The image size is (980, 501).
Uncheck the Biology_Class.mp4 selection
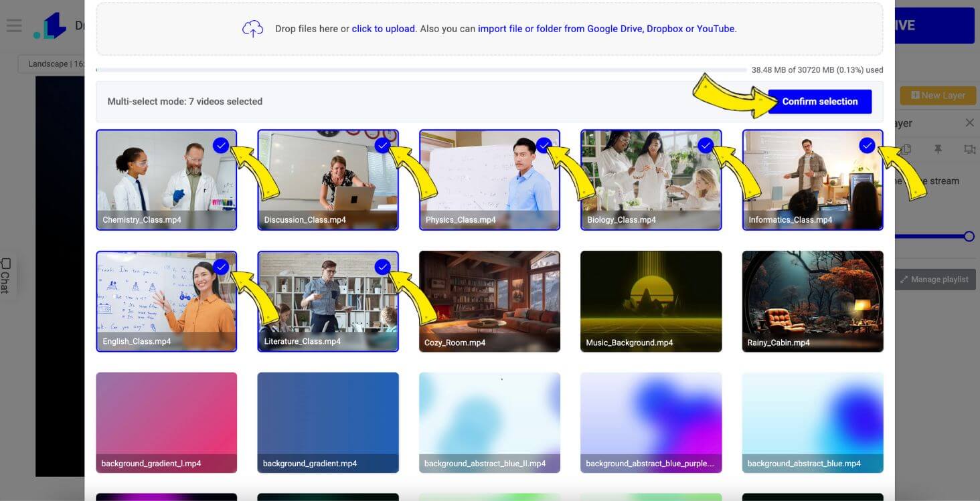[x=706, y=145]
